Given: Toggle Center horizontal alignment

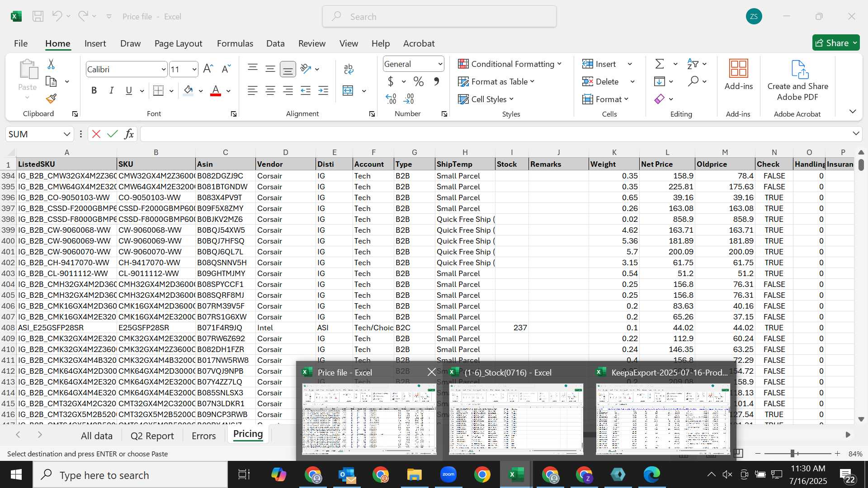Looking at the screenshot, I should pyautogui.click(x=270, y=91).
